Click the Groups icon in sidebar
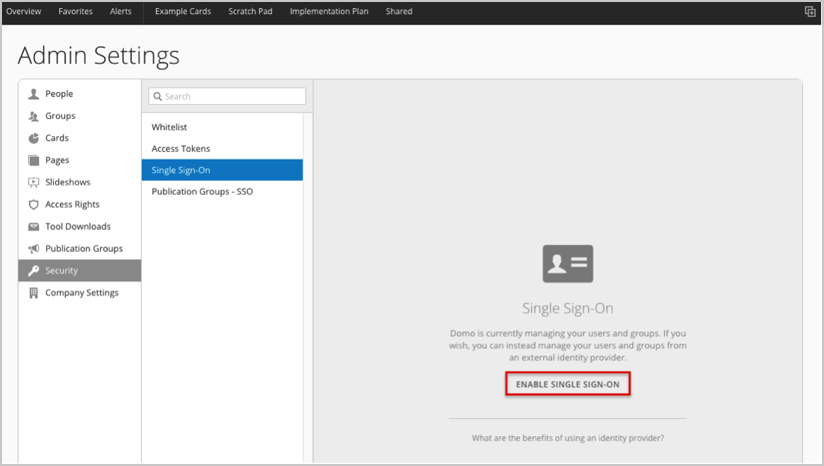The width and height of the screenshot is (824, 466). click(34, 116)
